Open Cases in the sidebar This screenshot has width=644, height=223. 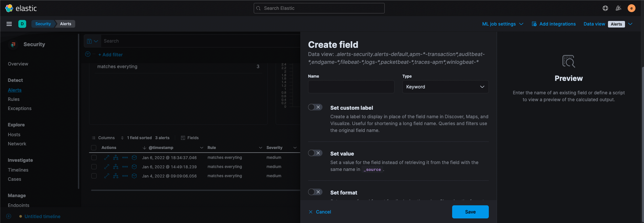click(x=14, y=179)
